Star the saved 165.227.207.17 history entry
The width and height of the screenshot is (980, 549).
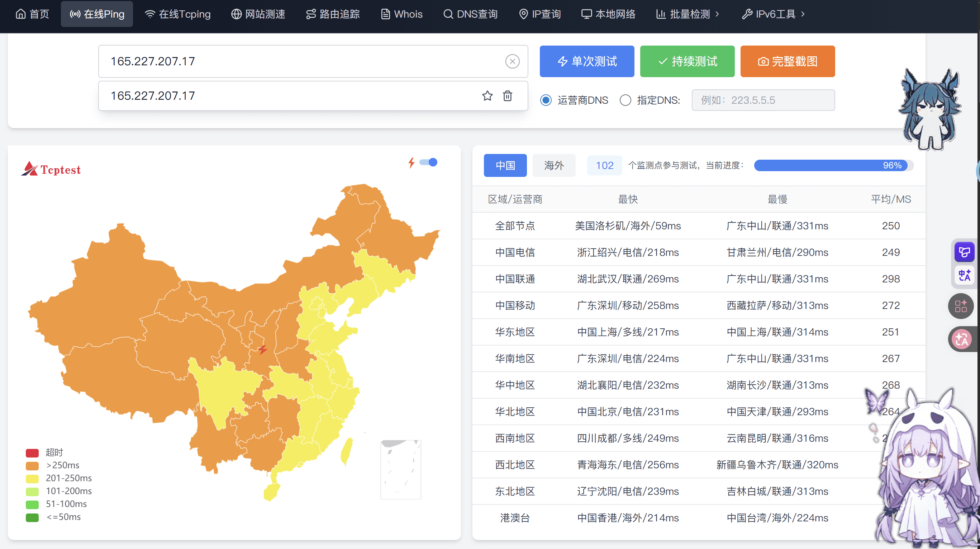point(487,95)
